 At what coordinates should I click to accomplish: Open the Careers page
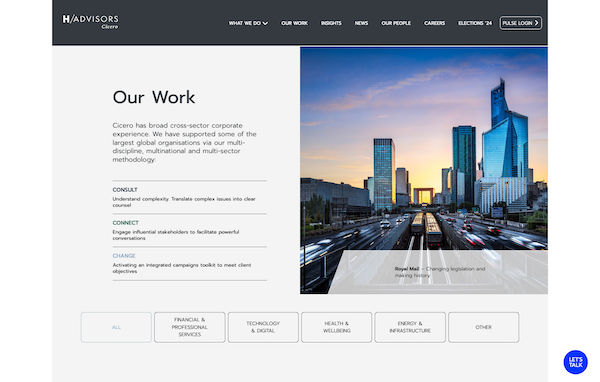tap(434, 23)
